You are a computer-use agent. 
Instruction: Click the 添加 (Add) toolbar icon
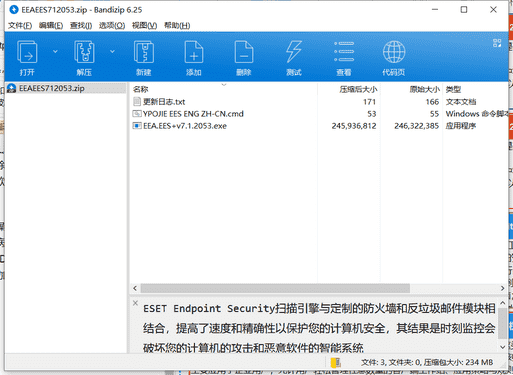point(194,52)
